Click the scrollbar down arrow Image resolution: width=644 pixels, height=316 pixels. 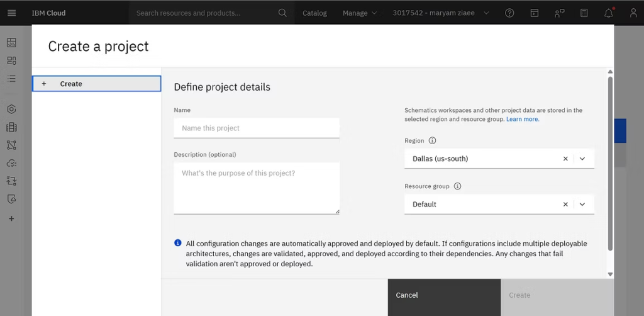pyautogui.click(x=610, y=274)
